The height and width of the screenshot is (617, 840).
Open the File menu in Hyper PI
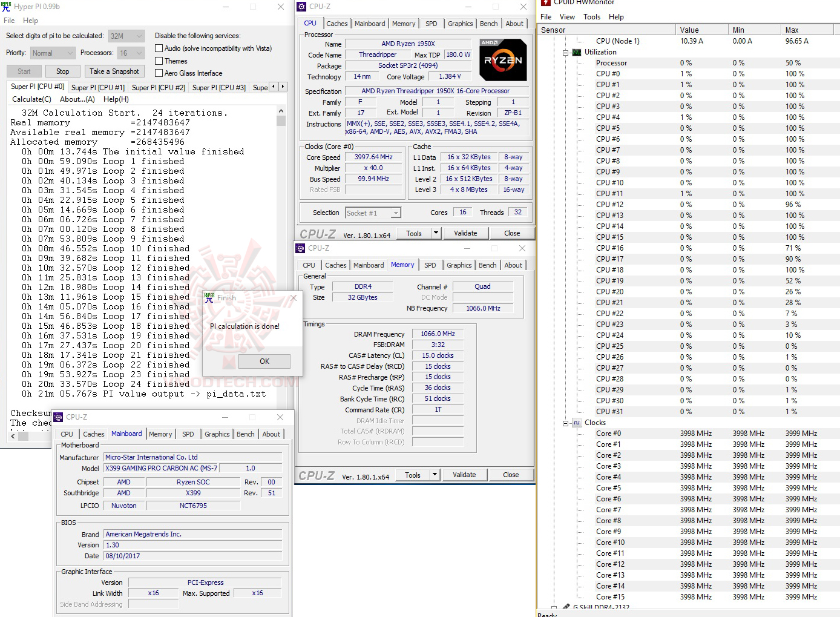pos(9,21)
